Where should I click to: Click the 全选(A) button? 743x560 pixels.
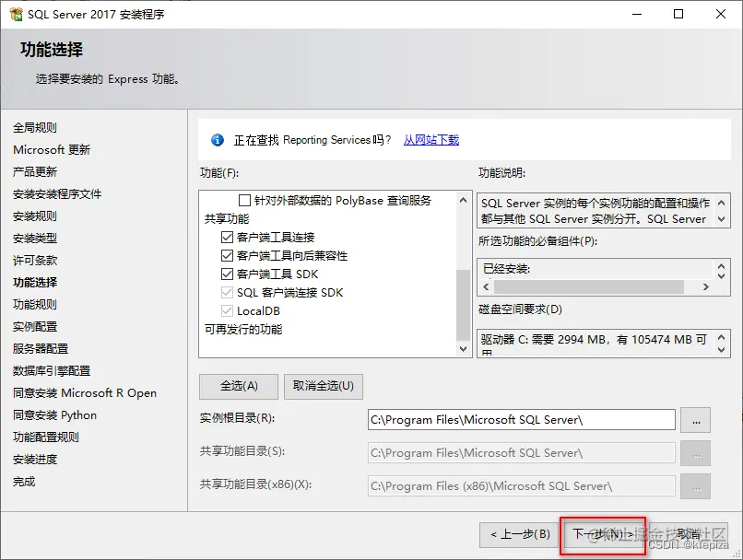click(239, 386)
